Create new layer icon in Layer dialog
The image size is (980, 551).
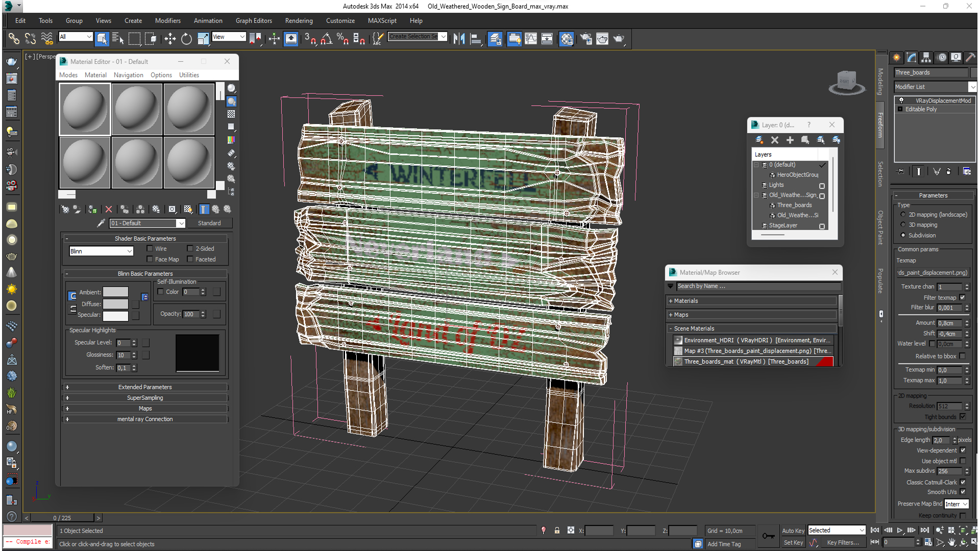point(759,140)
